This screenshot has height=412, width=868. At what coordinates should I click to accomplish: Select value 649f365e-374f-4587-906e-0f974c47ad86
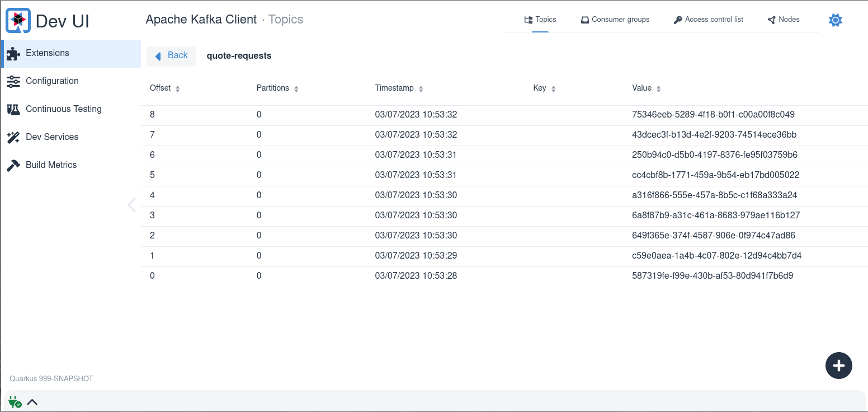[x=714, y=236]
